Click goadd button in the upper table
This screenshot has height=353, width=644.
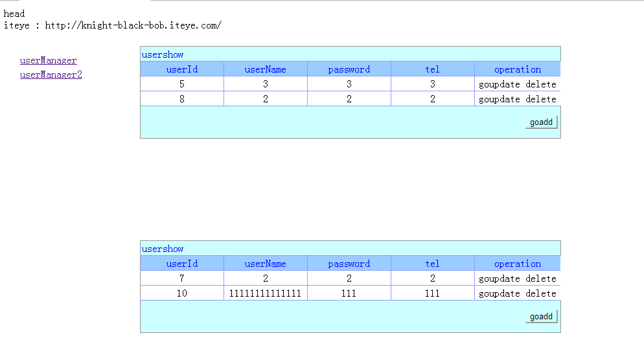coord(542,122)
